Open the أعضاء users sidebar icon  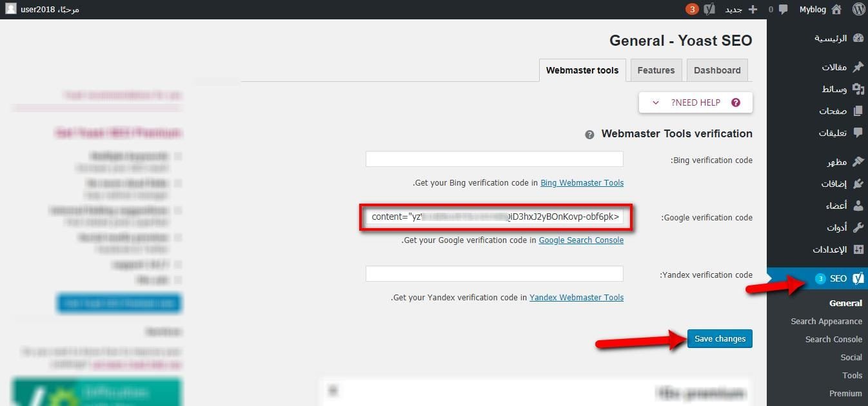pyautogui.click(x=858, y=205)
